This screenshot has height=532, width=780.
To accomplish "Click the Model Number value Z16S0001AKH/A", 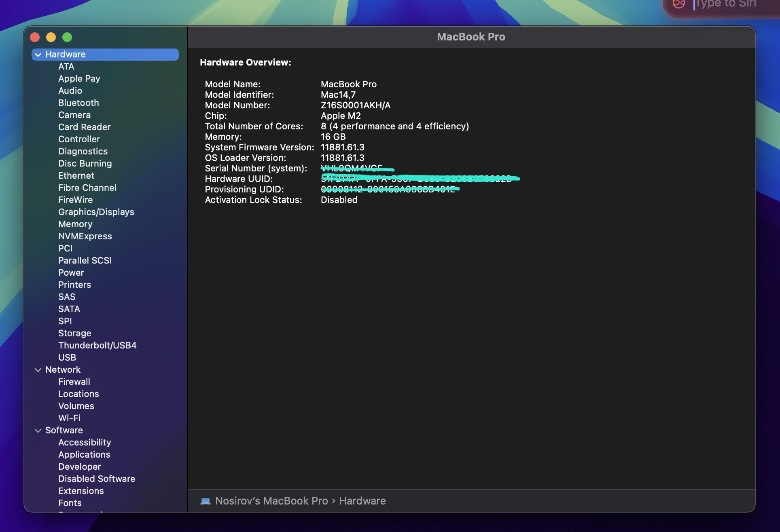I will (356, 106).
